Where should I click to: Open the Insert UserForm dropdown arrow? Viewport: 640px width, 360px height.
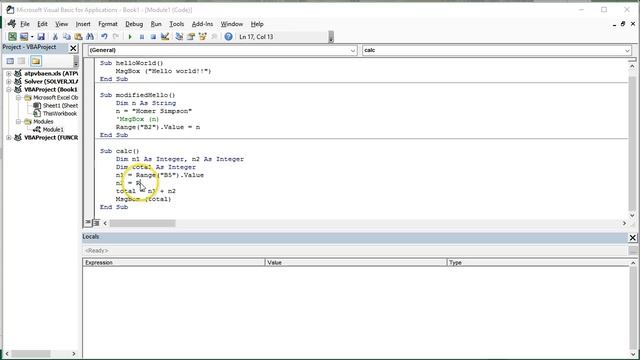(x=32, y=37)
